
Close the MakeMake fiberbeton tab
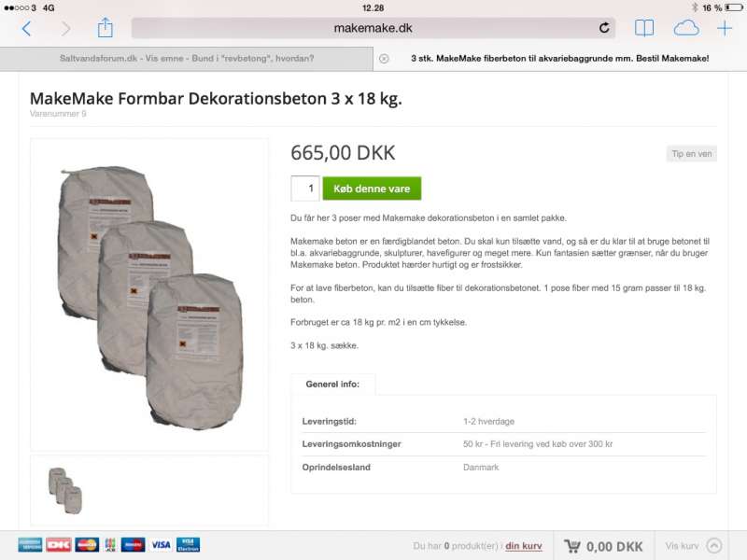[x=384, y=59]
